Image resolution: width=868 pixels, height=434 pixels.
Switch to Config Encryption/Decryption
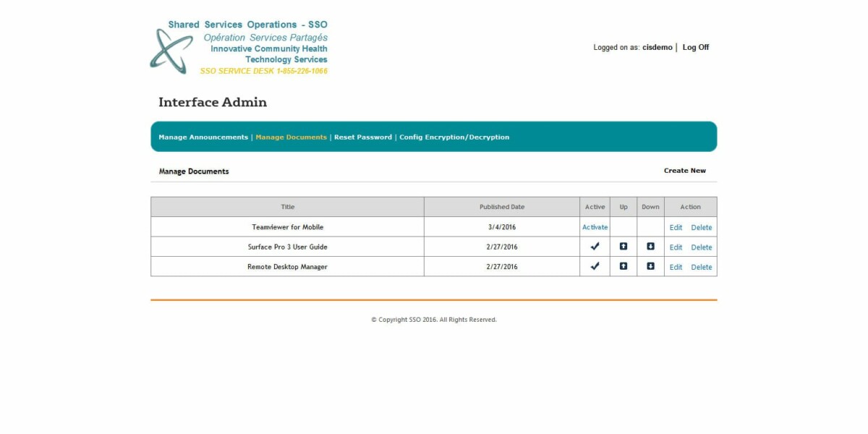[x=454, y=137]
